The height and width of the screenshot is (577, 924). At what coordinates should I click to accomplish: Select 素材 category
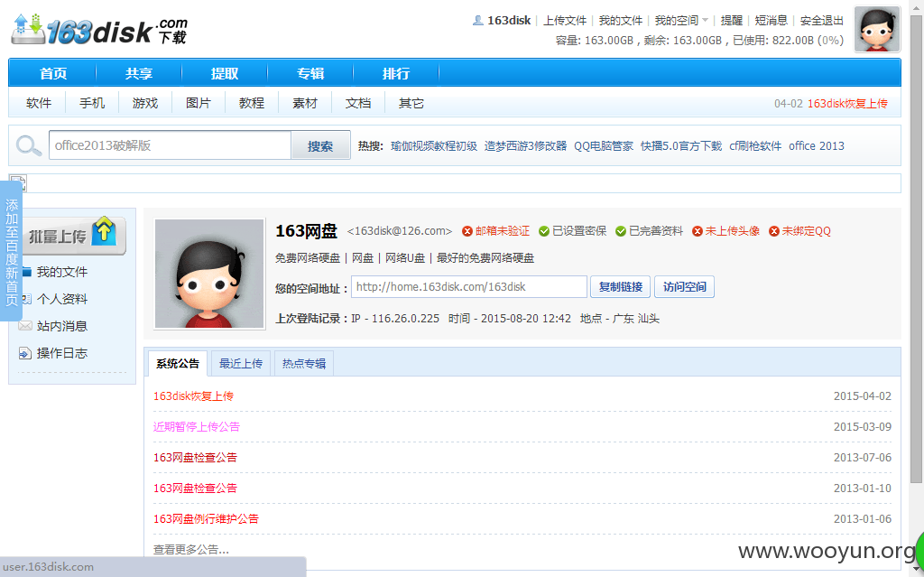305,103
